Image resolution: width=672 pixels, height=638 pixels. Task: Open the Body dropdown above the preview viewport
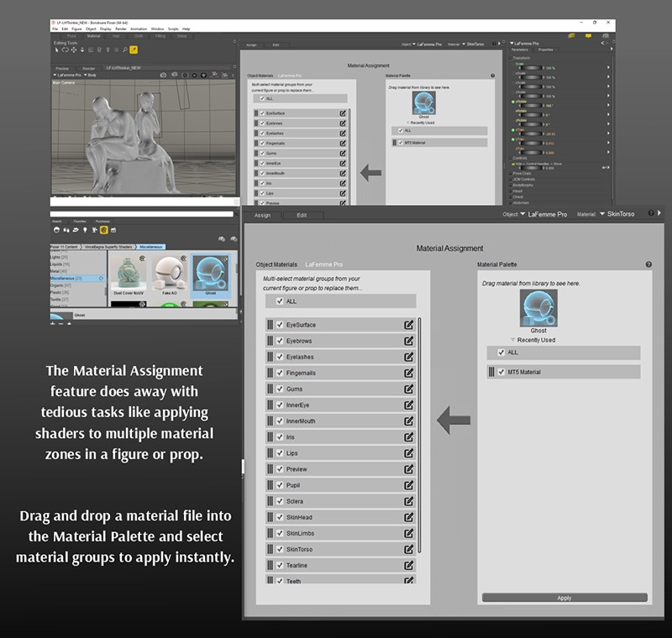[x=90, y=75]
